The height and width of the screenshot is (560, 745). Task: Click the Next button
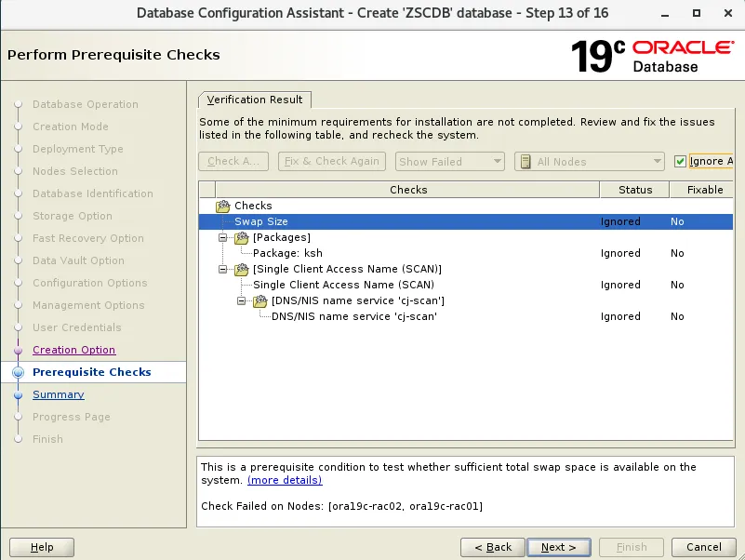[559, 547]
